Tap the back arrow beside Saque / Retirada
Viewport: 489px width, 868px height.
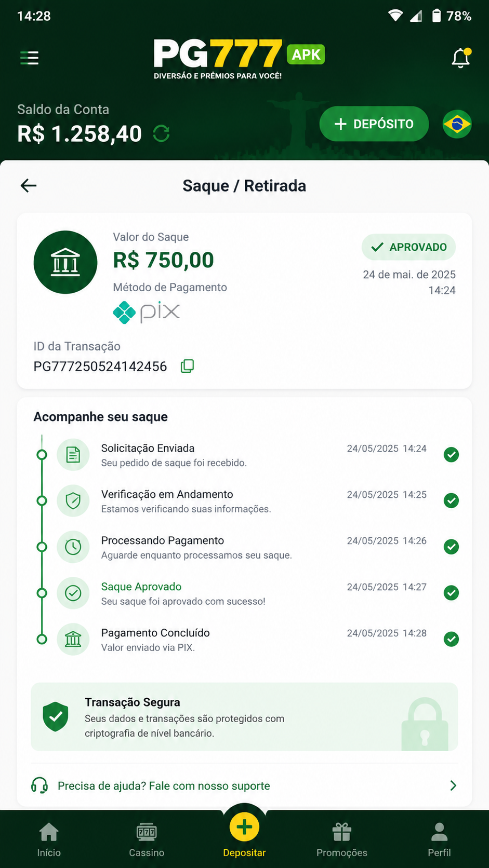click(29, 185)
